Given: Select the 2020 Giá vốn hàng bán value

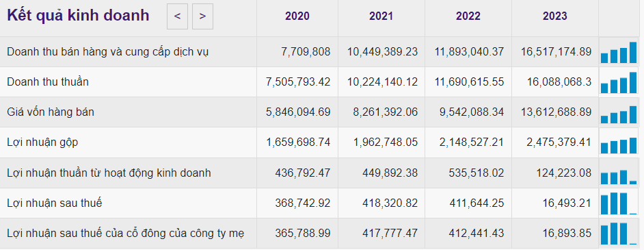Looking at the screenshot, I should click(x=298, y=112).
